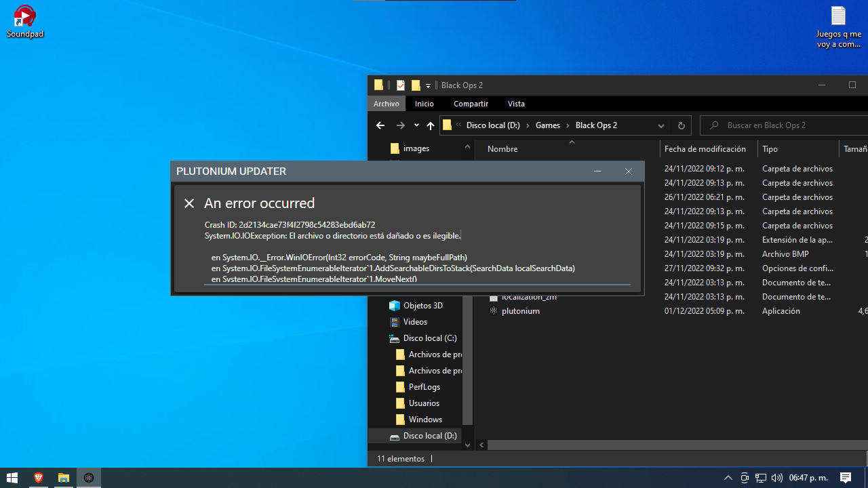Select 'Usuarios' folder in navigation pane
The height and width of the screenshot is (488, 868).
click(424, 403)
